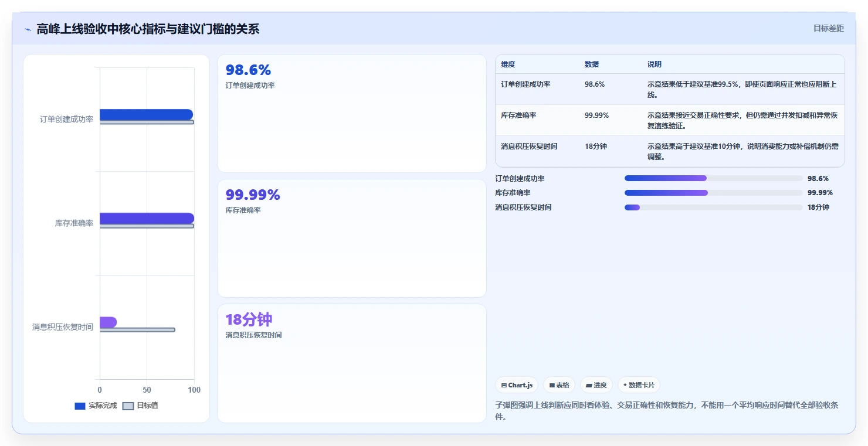Click the 消息积压恢复时间 axis label in chart
The height and width of the screenshot is (446, 868).
click(63, 327)
